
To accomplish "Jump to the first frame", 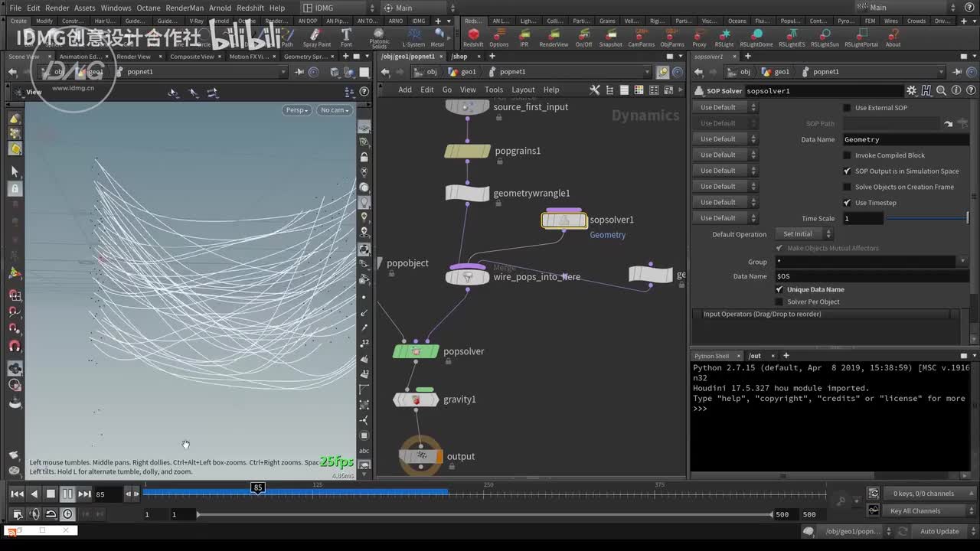I will 17,494.
